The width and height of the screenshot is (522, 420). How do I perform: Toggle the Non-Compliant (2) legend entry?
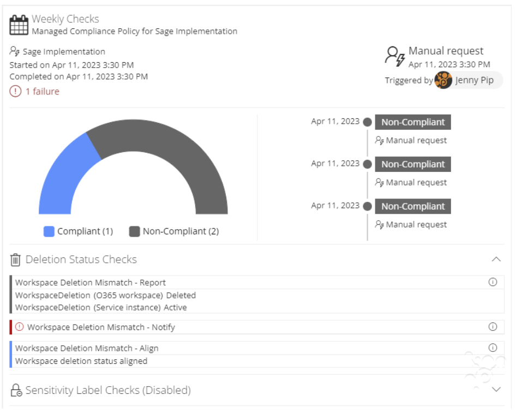pyautogui.click(x=174, y=231)
